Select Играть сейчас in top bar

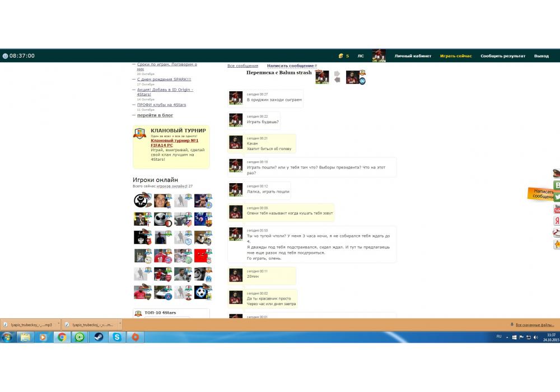456,56
